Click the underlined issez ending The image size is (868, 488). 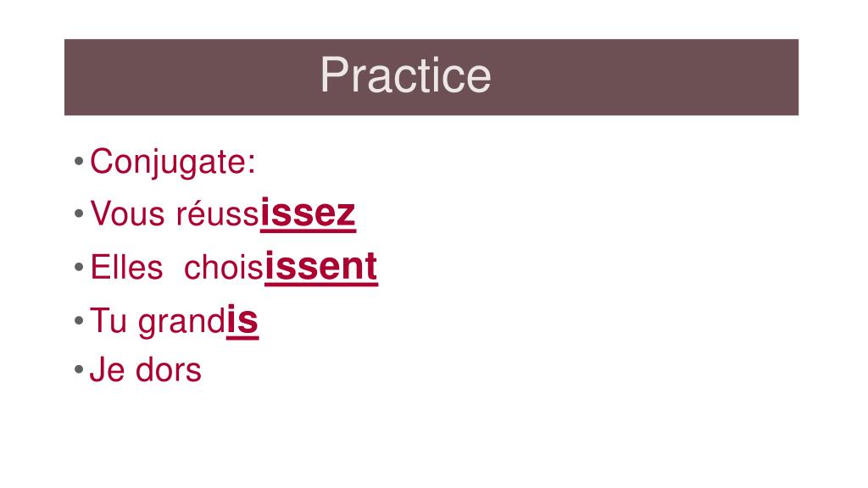308,213
